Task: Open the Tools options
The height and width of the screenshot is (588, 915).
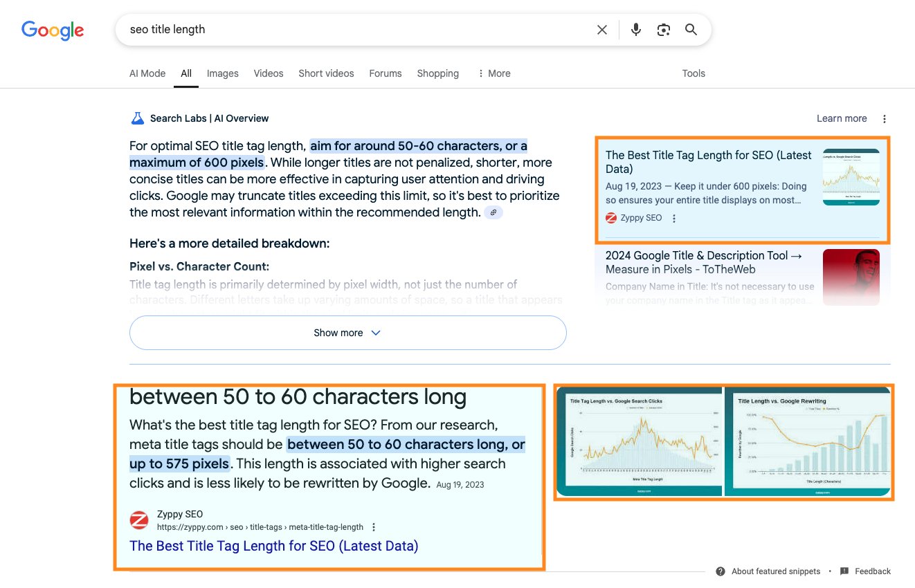Action: tap(694, 73)
